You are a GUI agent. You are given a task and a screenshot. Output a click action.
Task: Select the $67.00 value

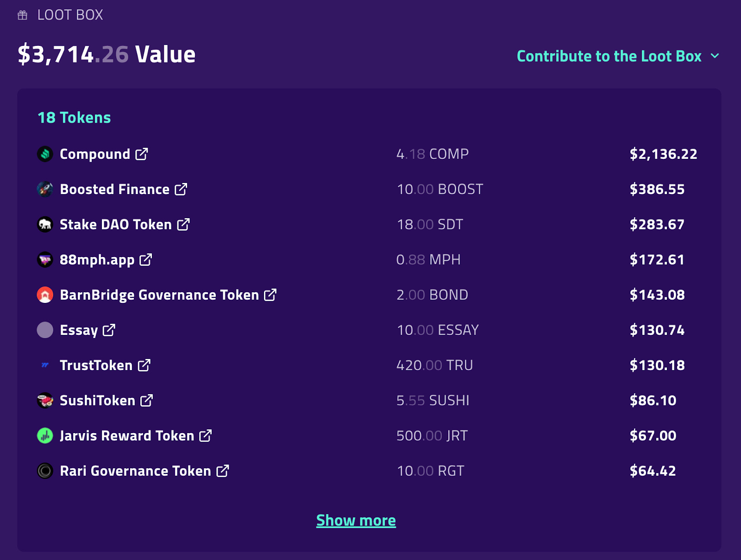click(653, 435)
